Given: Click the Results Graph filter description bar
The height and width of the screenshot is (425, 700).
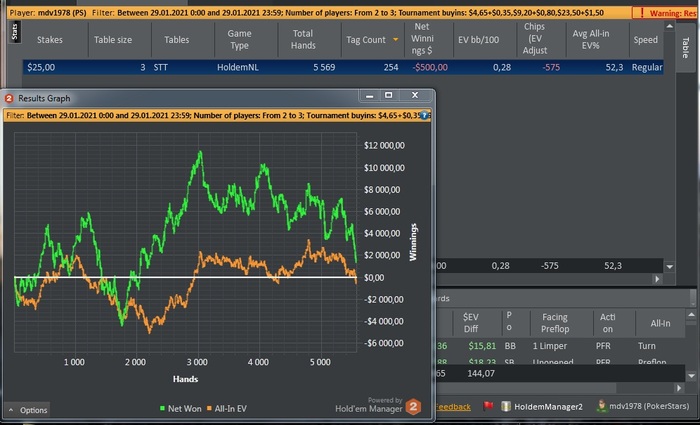Looking at the screenshot, I should (x=217, y=115).
